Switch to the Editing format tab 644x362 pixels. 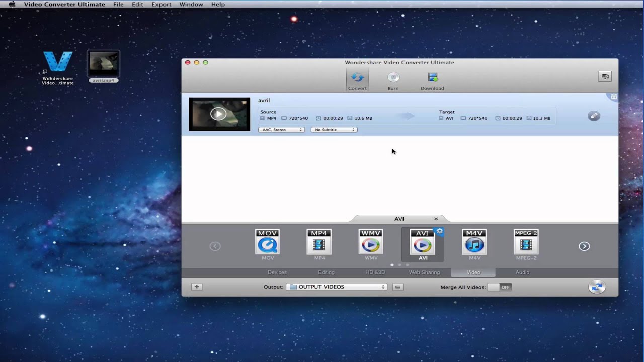[x=326, y=272]
